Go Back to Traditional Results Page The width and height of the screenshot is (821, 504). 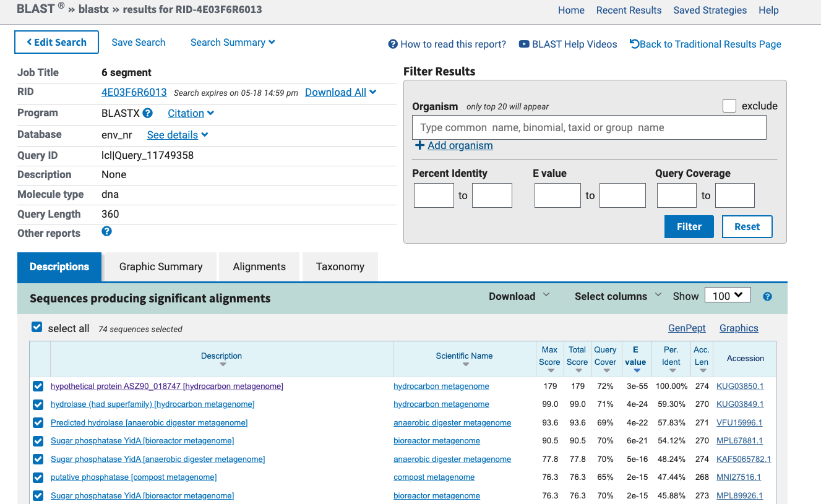tap(705, 44)
